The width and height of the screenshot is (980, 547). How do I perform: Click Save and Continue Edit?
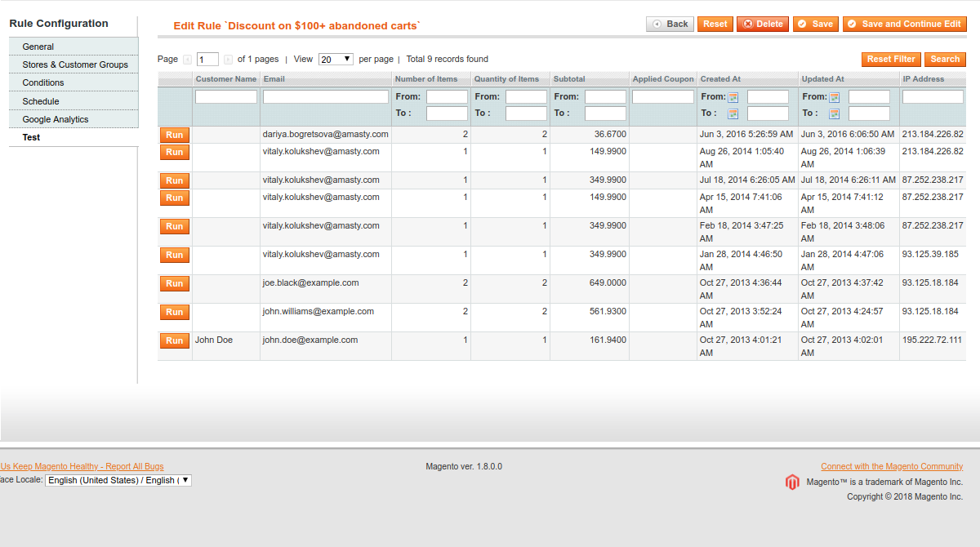point(904,24)
